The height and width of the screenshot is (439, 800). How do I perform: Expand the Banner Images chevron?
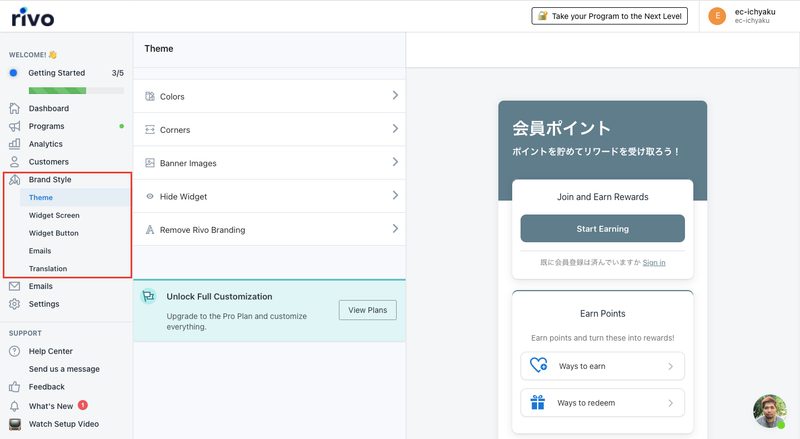point(395,162)
